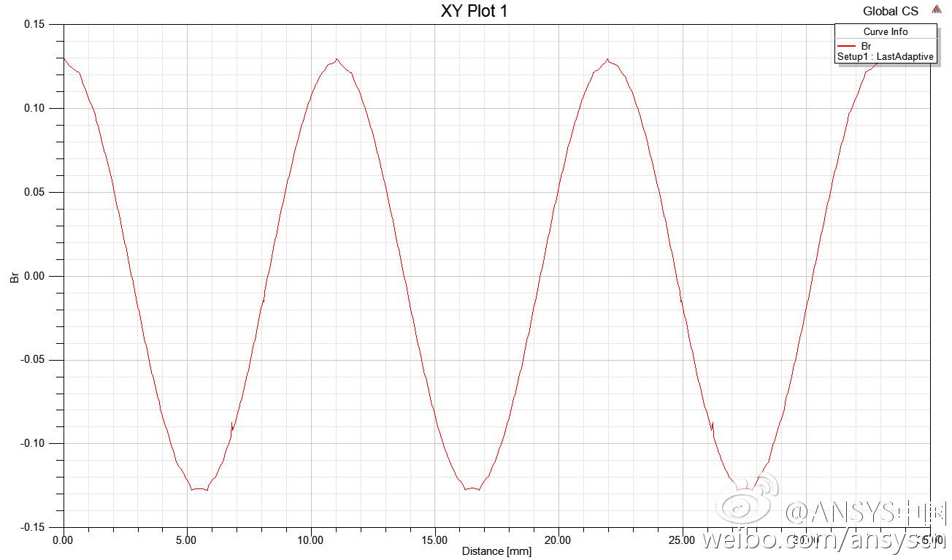Select the plot title "XY Plot 1"

coord(474,10)
